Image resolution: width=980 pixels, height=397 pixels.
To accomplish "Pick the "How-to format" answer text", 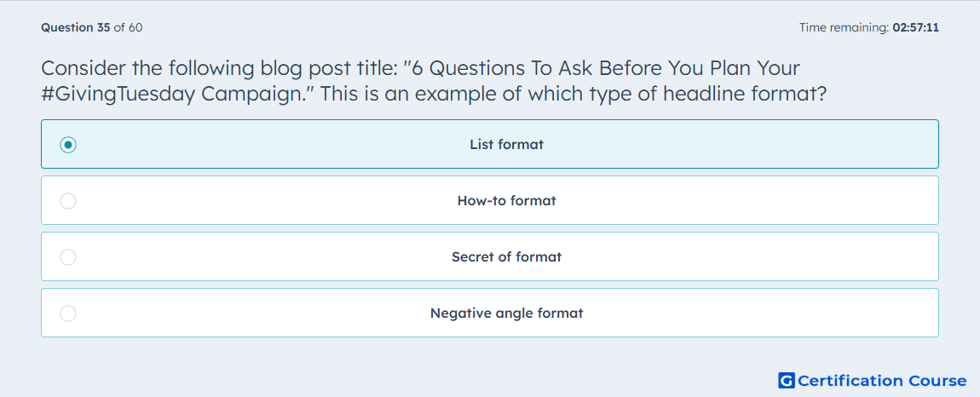I will click(507, 201).
